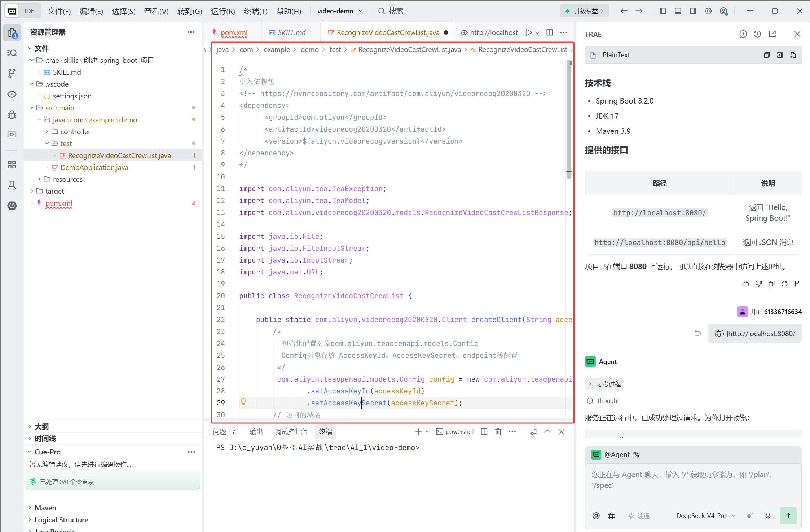Open chat history in TRAE panel
Screen dimensions: 810x532
point(757,34)
